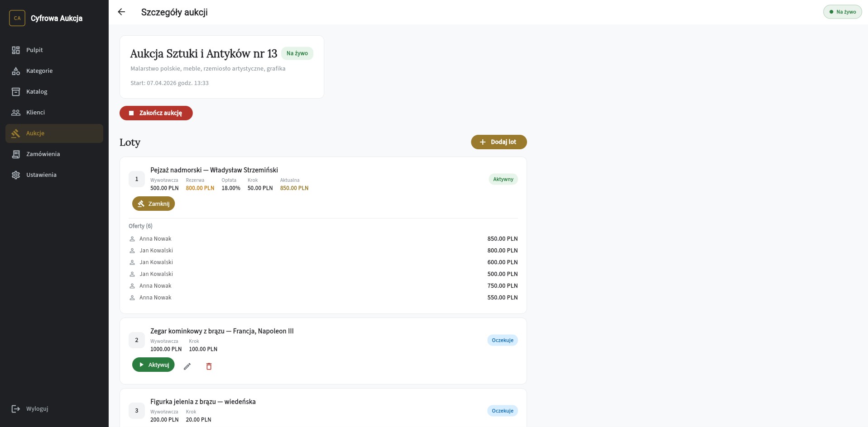Go to Zamówienia section
The width and height of the screenshot is (868, 427).
point(43,154)
